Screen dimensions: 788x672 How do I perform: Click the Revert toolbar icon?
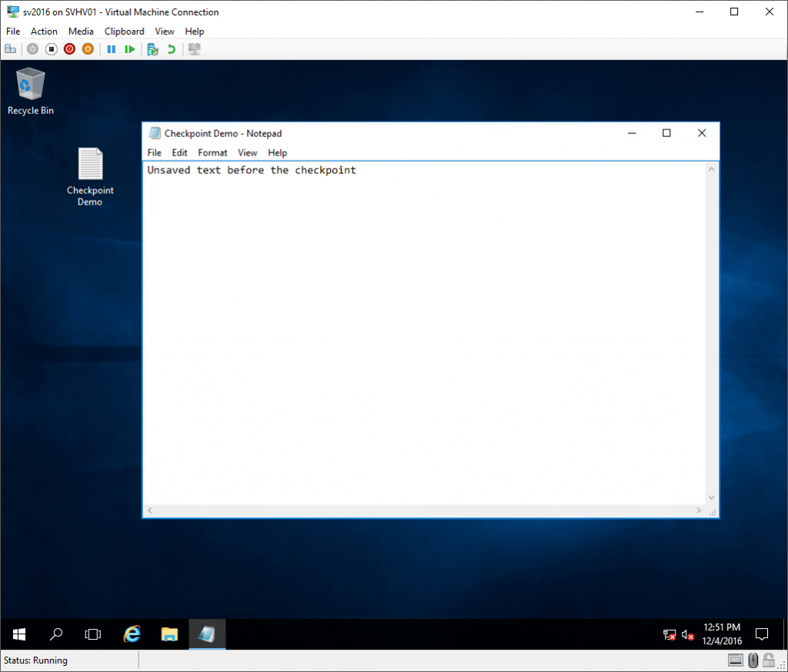172,49
